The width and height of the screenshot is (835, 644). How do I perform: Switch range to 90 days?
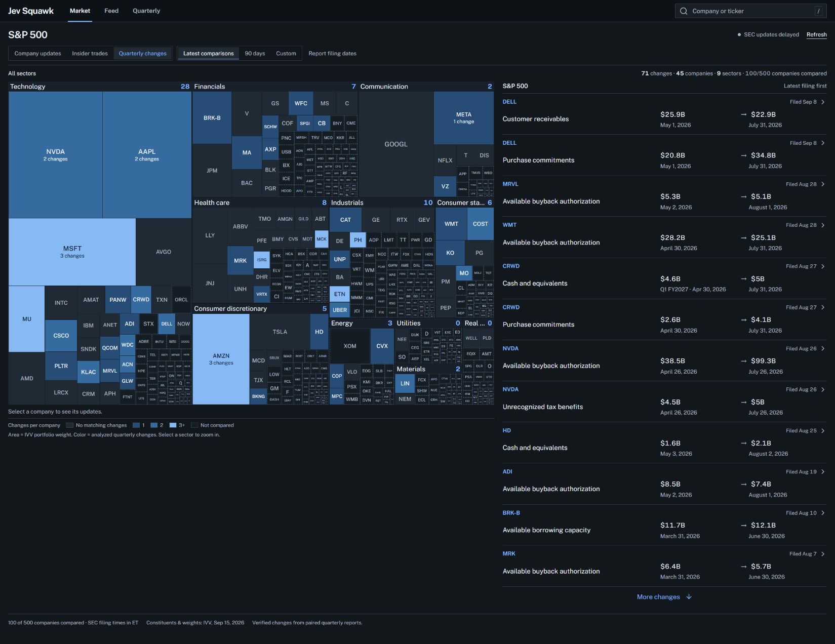[x=255, y=54]
